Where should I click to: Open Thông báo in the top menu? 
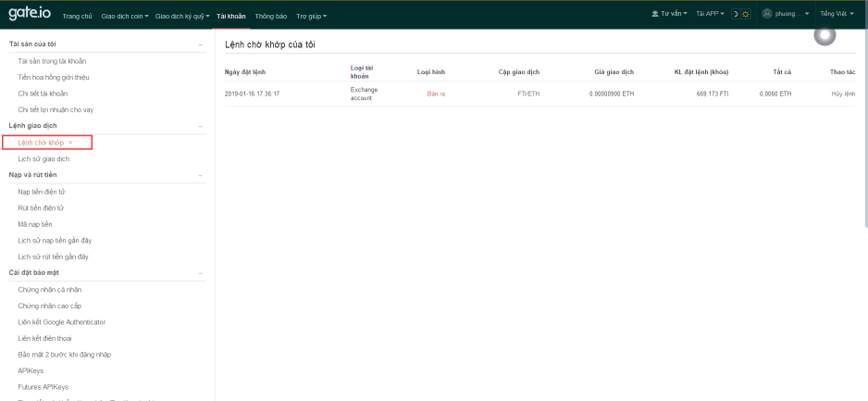point(271,16)
